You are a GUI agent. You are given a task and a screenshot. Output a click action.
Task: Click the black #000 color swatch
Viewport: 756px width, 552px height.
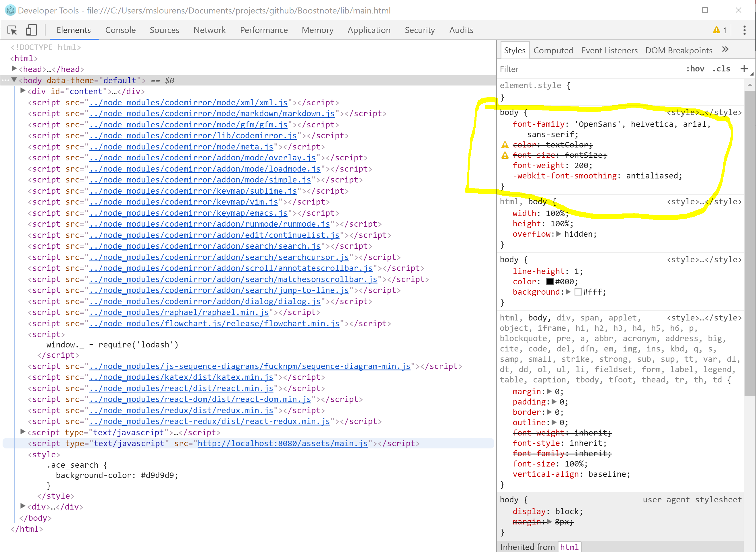coord(550,282)
